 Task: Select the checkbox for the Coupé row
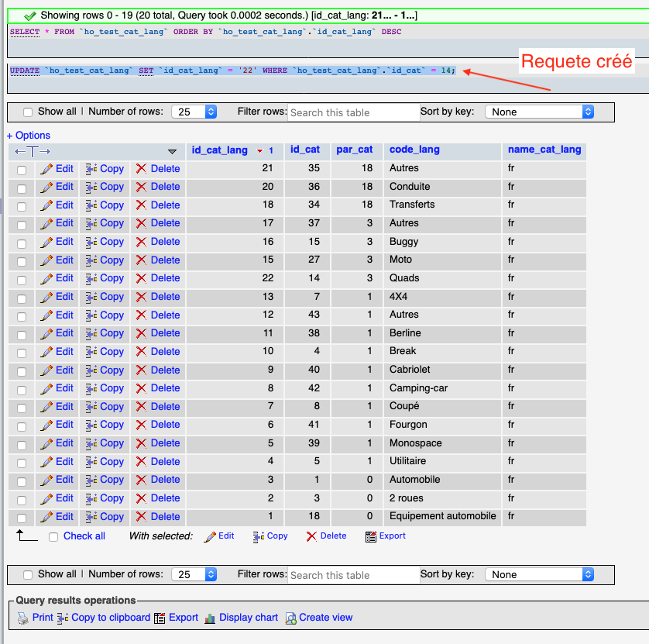pos(22,408)
